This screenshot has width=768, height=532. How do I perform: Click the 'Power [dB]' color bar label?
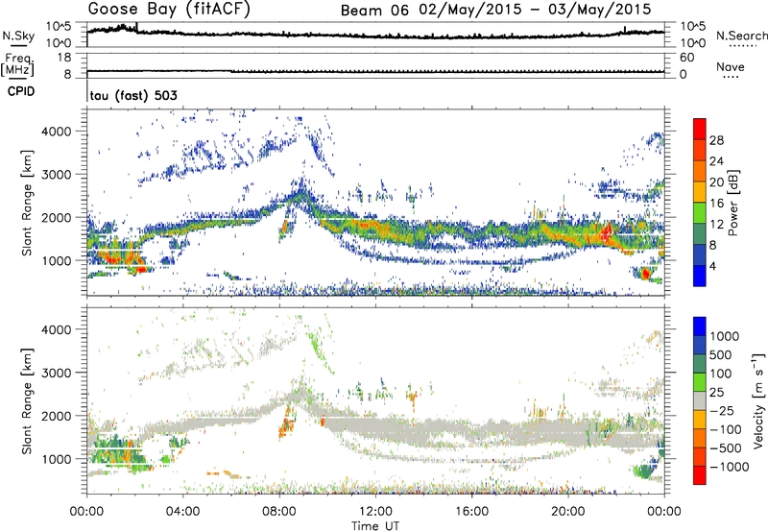[733, 203]
